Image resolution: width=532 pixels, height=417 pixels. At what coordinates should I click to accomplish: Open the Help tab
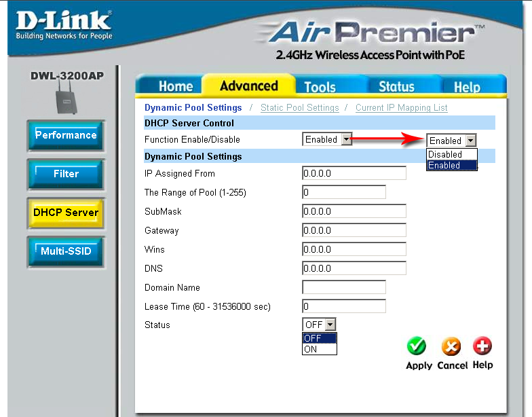[x=467, y=87]
